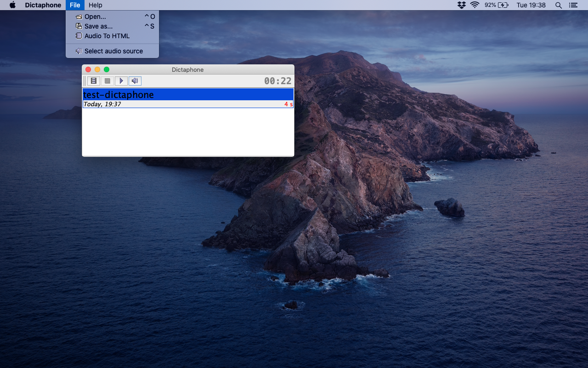The image size is (588, 368).
Task: Click the Dropbox menu bar icon
Action: [x=461, y=5]
